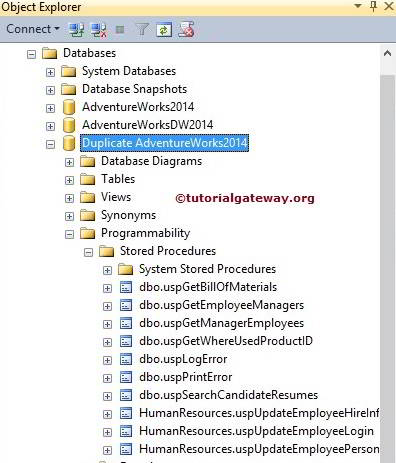Click the Stop toolbar icon
The image size is (396, 463).
pyautogui.click(x=120, y=30)
